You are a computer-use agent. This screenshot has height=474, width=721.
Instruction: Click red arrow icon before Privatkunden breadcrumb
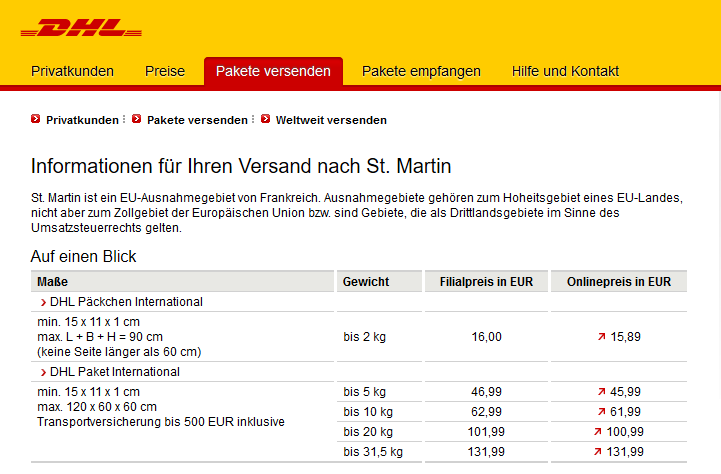35,119
